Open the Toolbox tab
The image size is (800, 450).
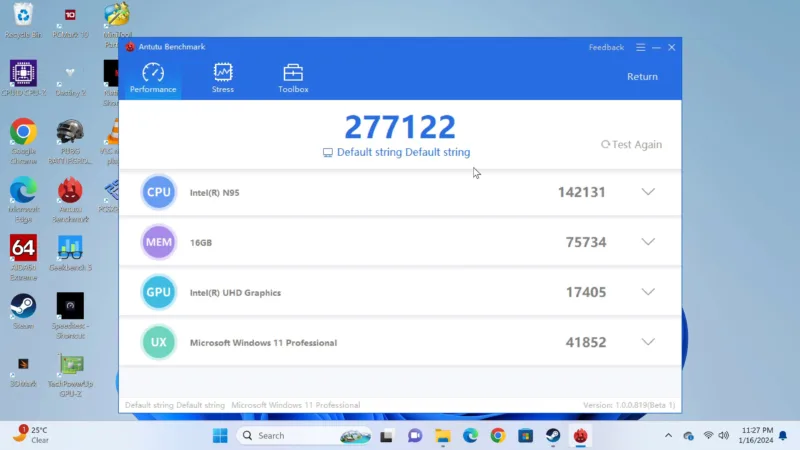(x=293, y=78)
